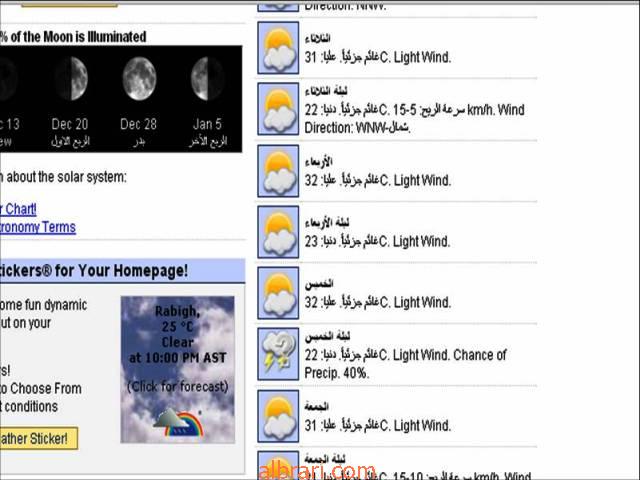Click the "some fun dynamic" description text
The width and height of the screenshot is (640, 480).
44,305
